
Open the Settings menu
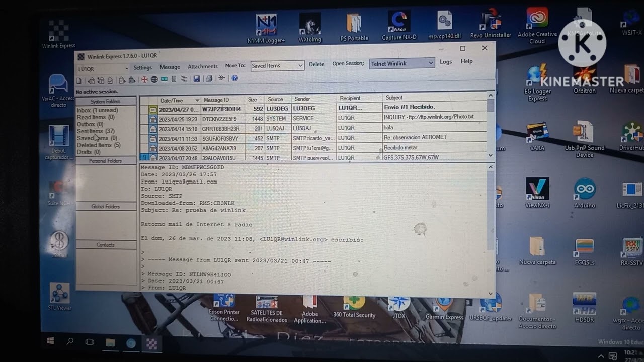pos(142,67)
